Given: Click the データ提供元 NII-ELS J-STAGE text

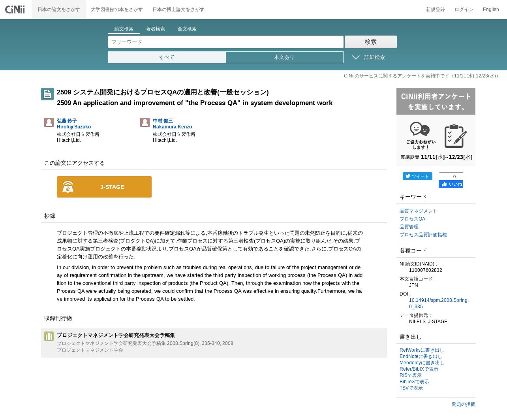Looking at the screenshot, I should pyautogui.click(x=428, y=322).
